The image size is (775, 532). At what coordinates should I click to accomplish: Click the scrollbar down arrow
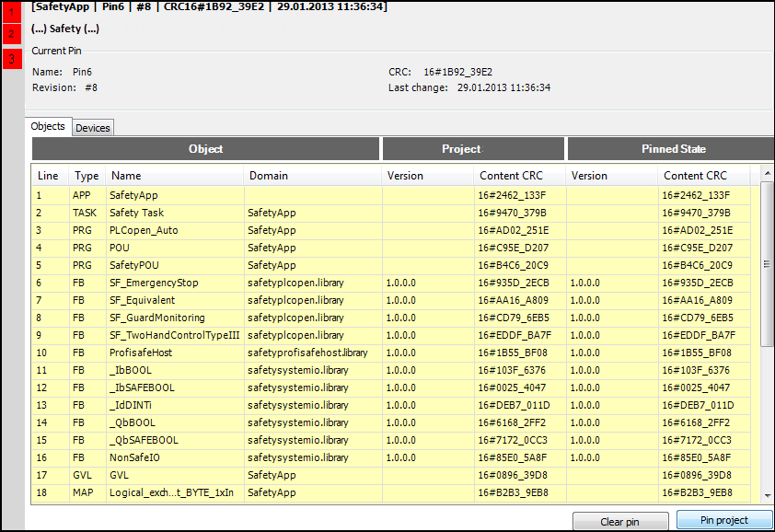click(x=765, y=495)
